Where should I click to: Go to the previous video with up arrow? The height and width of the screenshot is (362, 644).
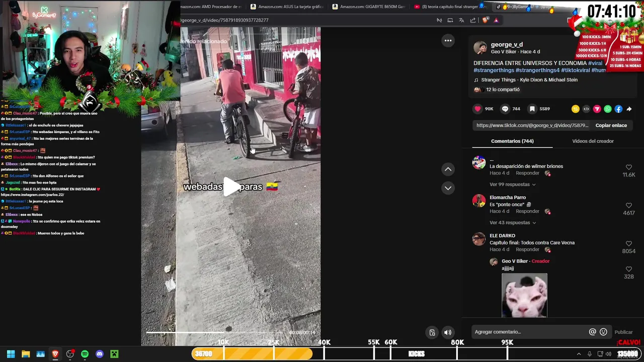coord(448,169)
